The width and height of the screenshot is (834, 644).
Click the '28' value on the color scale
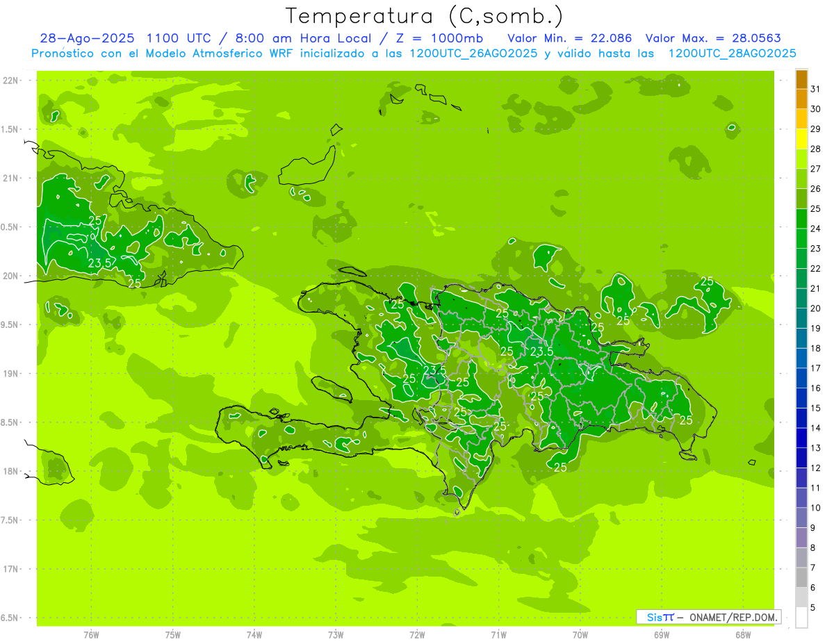[815, 149]
